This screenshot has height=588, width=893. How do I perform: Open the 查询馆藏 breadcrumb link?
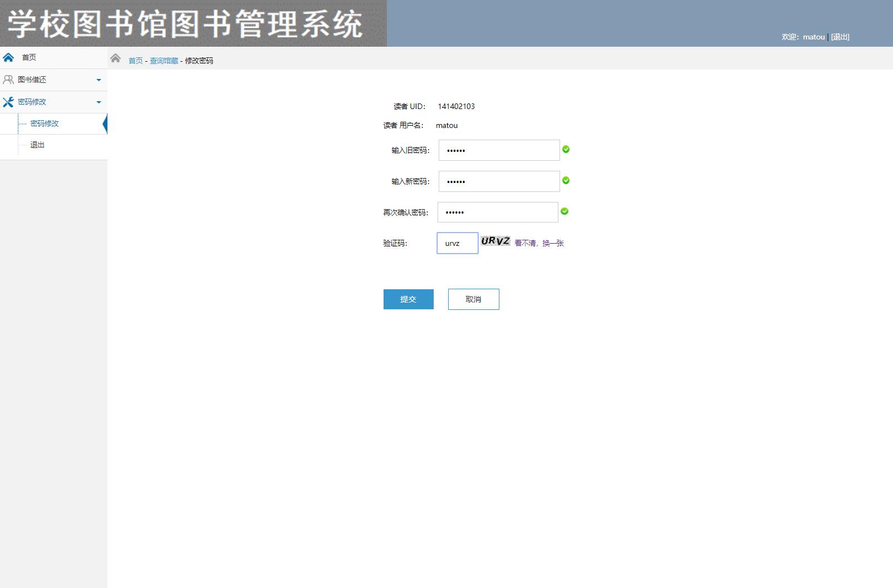click(x=162, y=61)
